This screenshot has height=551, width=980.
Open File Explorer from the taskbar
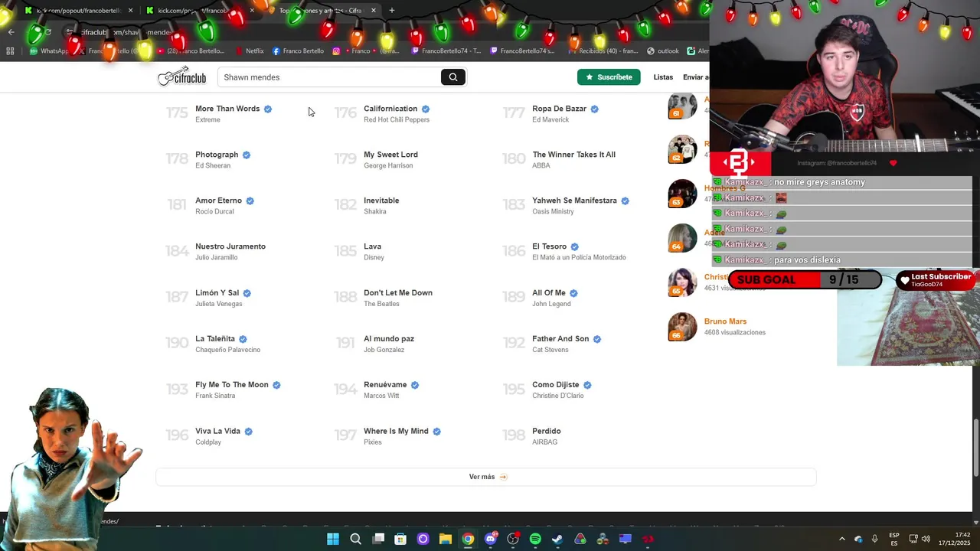point(445,539)
